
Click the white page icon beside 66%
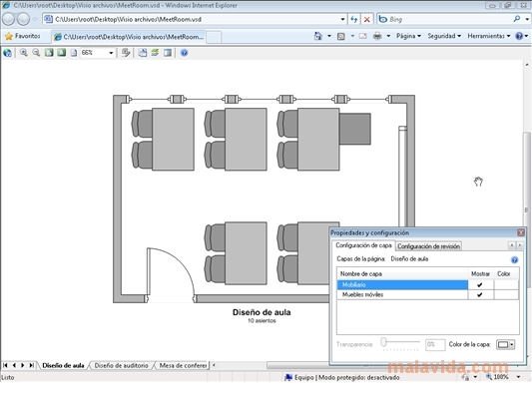[x=74, y=53]
